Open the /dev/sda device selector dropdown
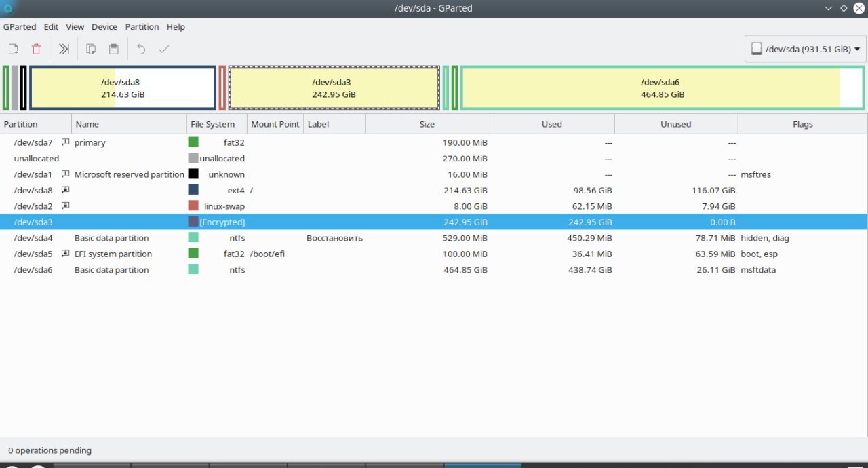This screenshot has height=468, width=868. pyautogui.click(x=806, y=49)
